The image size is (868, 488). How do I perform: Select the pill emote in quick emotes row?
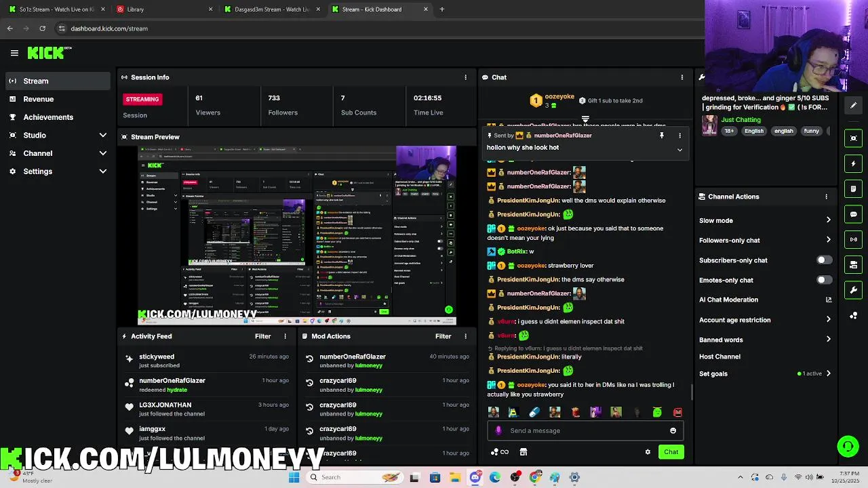click(x=534, y=412)
